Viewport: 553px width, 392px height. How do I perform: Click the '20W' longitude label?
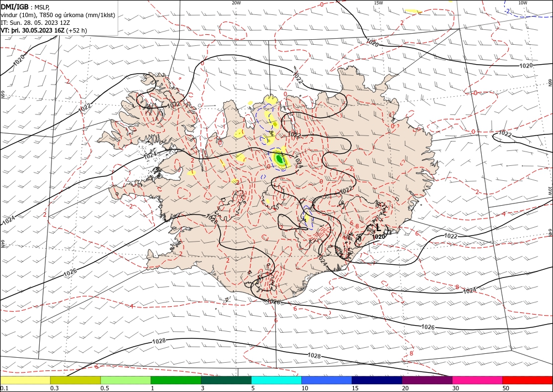pos(236,3)
